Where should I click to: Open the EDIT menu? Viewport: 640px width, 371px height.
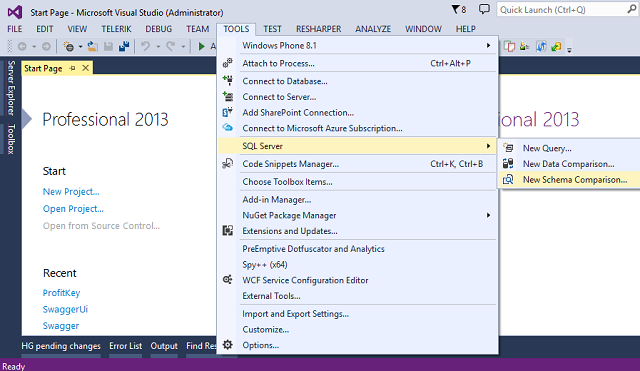(44, 29)
